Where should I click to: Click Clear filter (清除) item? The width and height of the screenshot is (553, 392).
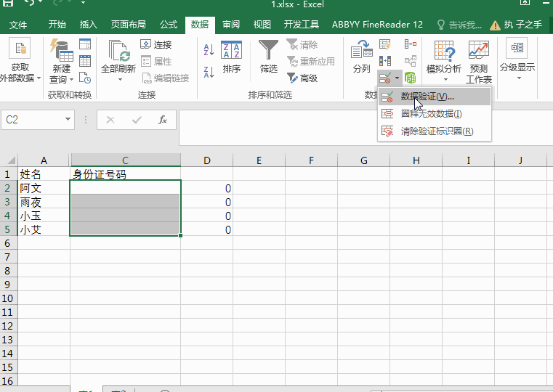click(x=302, y=44)
